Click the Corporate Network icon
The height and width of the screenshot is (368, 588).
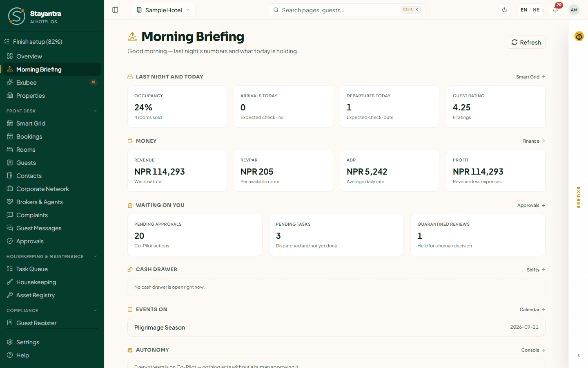(10, 189)
